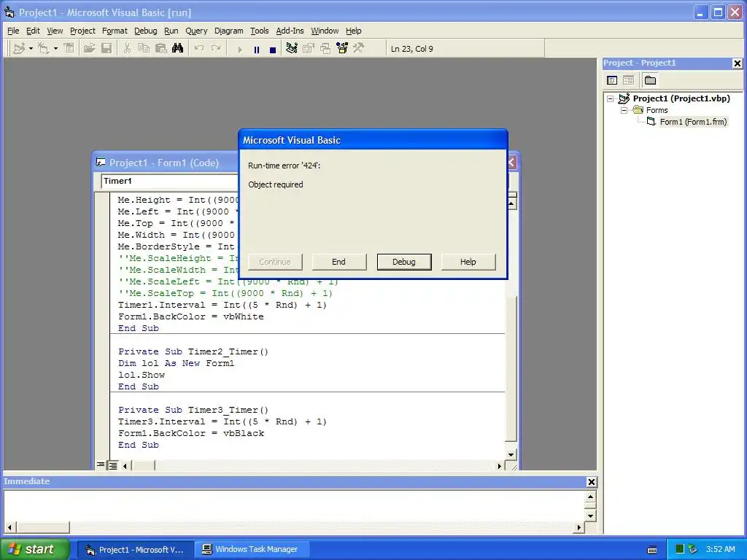This screenshot has width=747, height=560.
Task: Open the Query menu
Action: coord(196,31)
